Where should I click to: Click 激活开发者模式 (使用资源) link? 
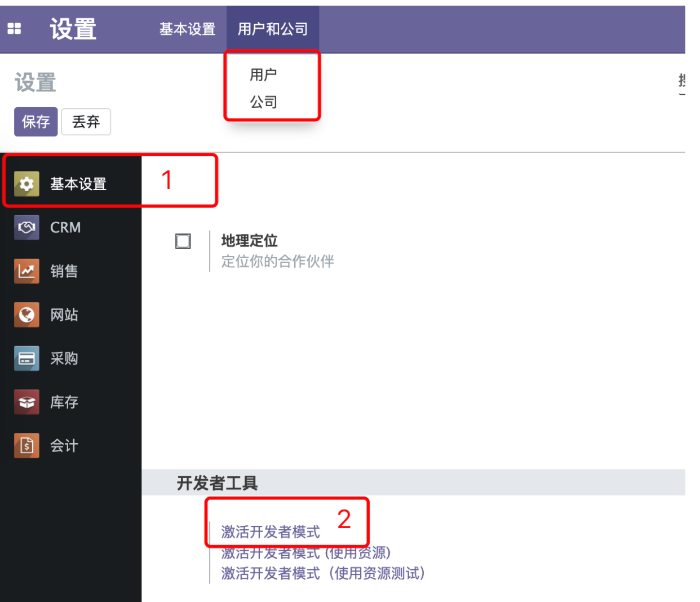(306, 553)
